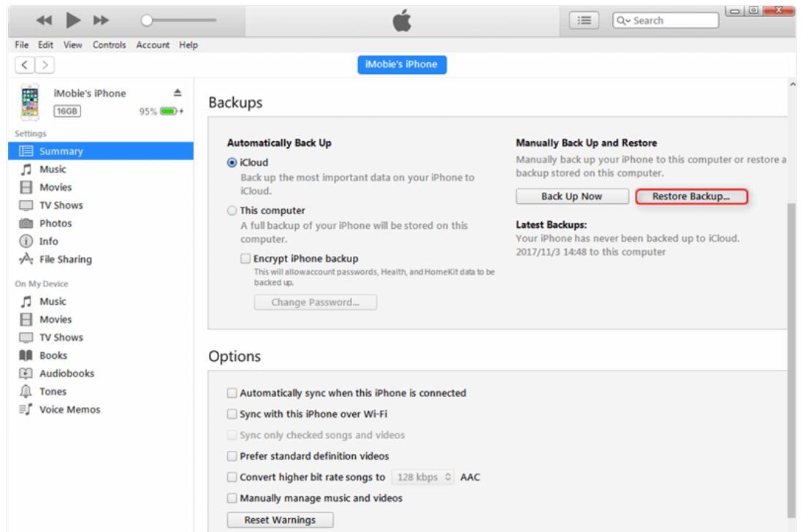This screenshot has height=532, width=808.
Task: Eject iMobie's iPhone with eject icon
Action: coord(178,93)
